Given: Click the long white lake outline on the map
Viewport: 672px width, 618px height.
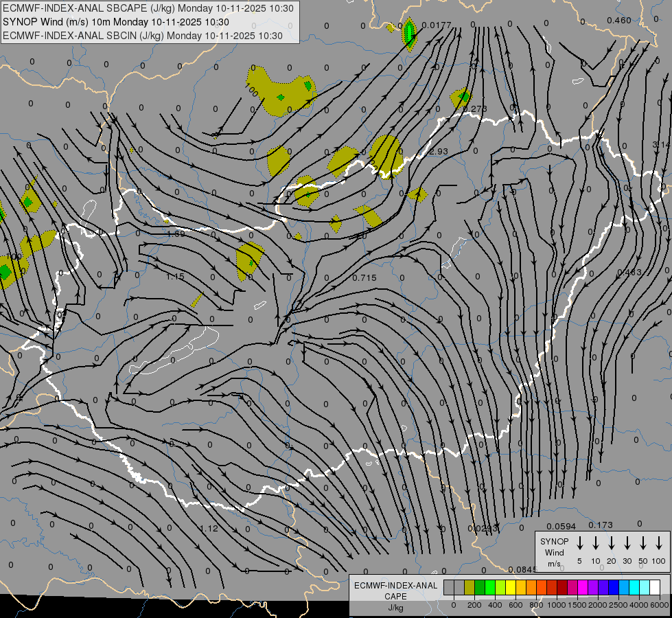Looking at the screenshot, I should (174, 351).
